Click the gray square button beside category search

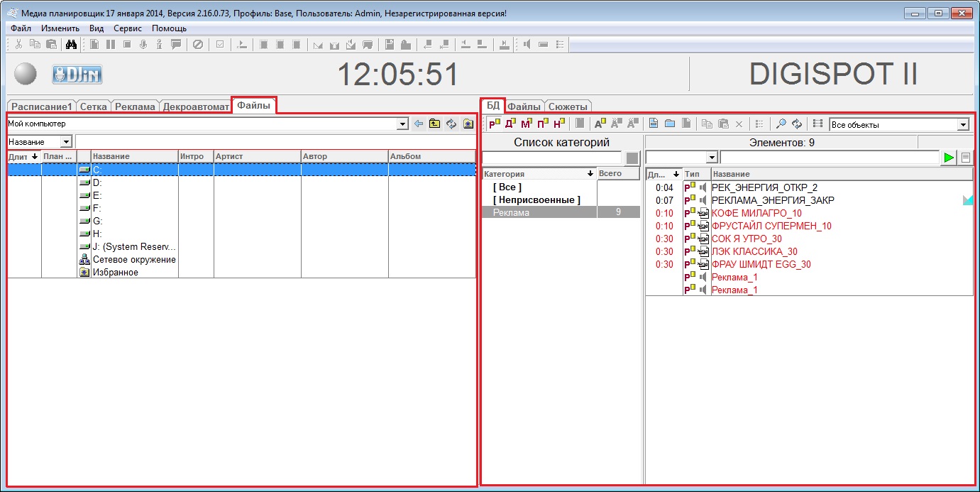pyautogui.click(x=632, y=158)
